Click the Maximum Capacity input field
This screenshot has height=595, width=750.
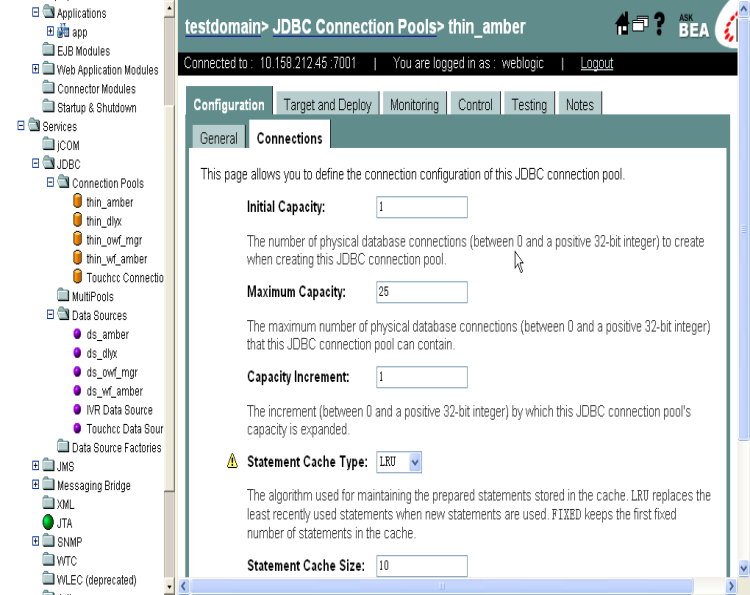tap(421, 292)
